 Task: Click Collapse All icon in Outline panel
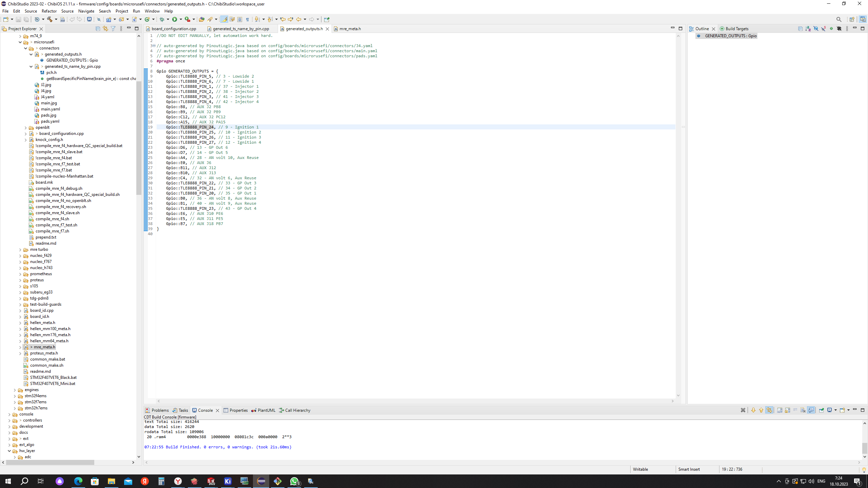[x=800, y=29]
